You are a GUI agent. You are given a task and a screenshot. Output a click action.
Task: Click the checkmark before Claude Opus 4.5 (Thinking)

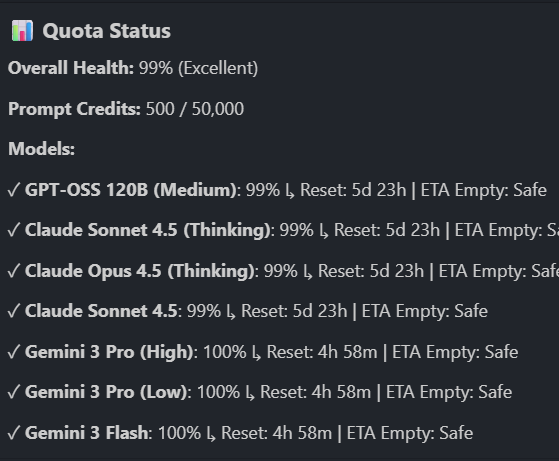pyautogui.click(x=14, y=271)
